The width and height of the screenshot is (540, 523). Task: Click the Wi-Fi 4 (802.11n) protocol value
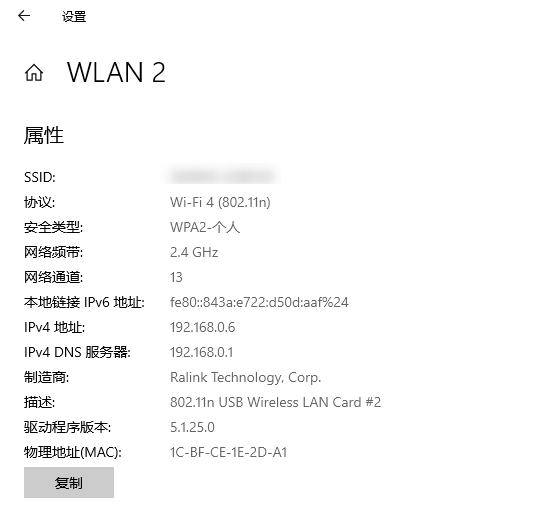tap(220, 202)
